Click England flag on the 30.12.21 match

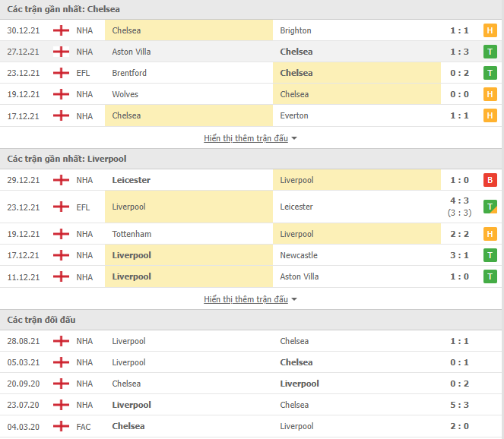[x=61, y=30]
